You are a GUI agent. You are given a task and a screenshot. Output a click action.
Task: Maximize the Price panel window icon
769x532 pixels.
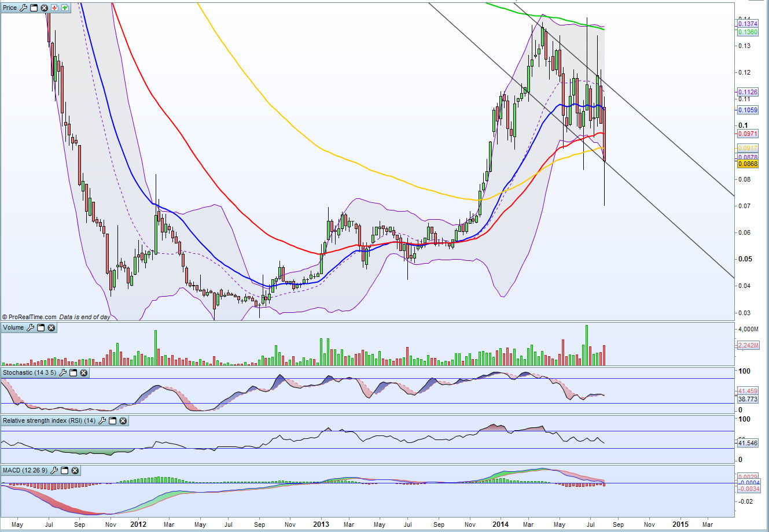[x=34, y=8]
